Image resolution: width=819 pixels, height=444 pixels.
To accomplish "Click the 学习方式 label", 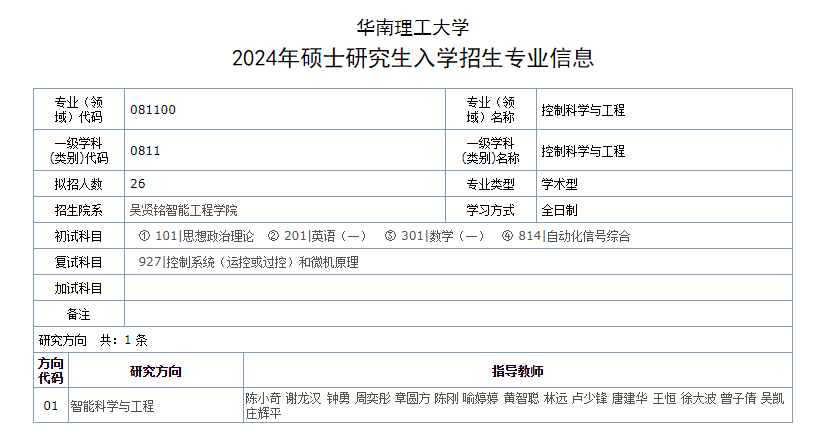I will (490, 210).
